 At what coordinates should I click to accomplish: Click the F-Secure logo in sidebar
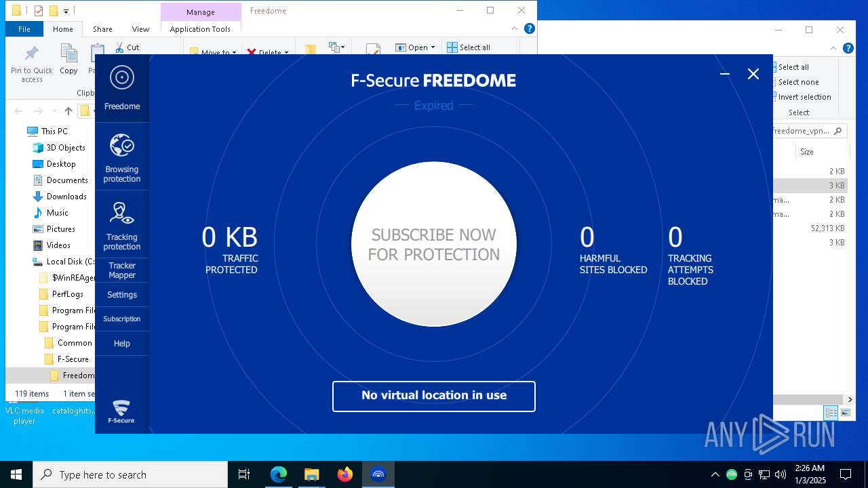pos(121,411)
